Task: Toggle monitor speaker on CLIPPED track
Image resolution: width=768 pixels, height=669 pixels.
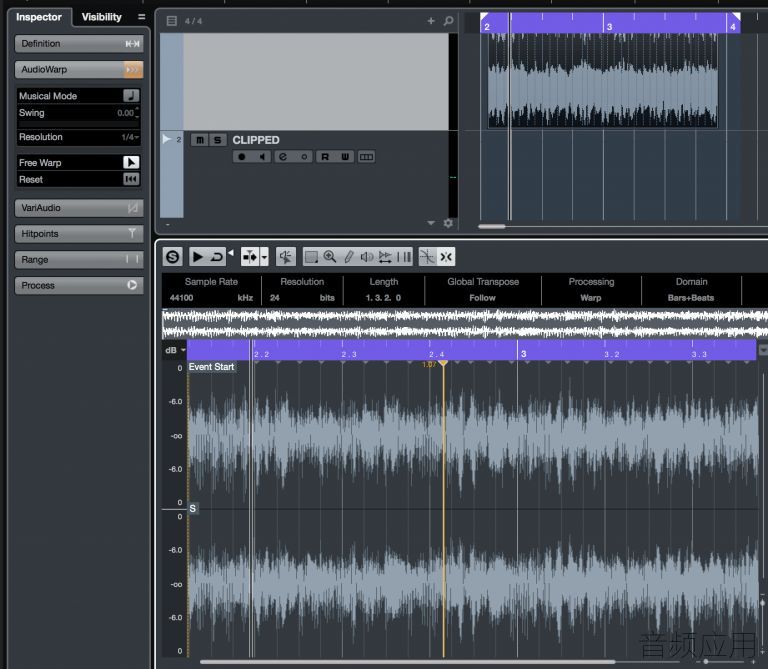Action: pyautogui.click(x=262, y=157)
